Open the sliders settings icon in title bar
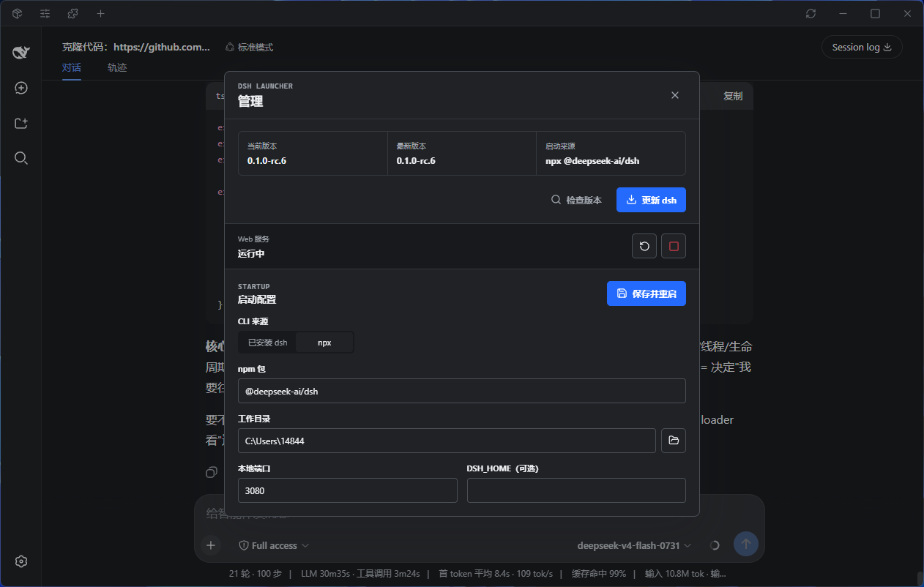The image size is (924, 587). pos(45,13)
